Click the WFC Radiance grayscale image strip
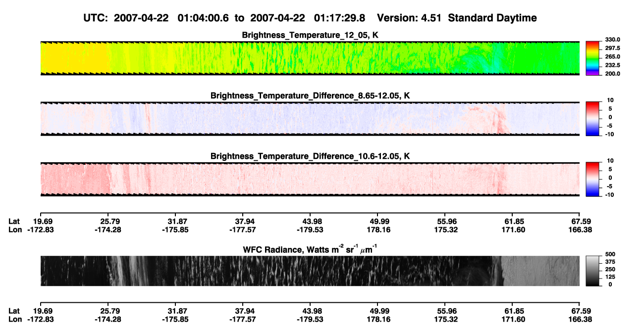Image resolution: width=644 pixels, height=330 pixels. (x=310, y=271)
